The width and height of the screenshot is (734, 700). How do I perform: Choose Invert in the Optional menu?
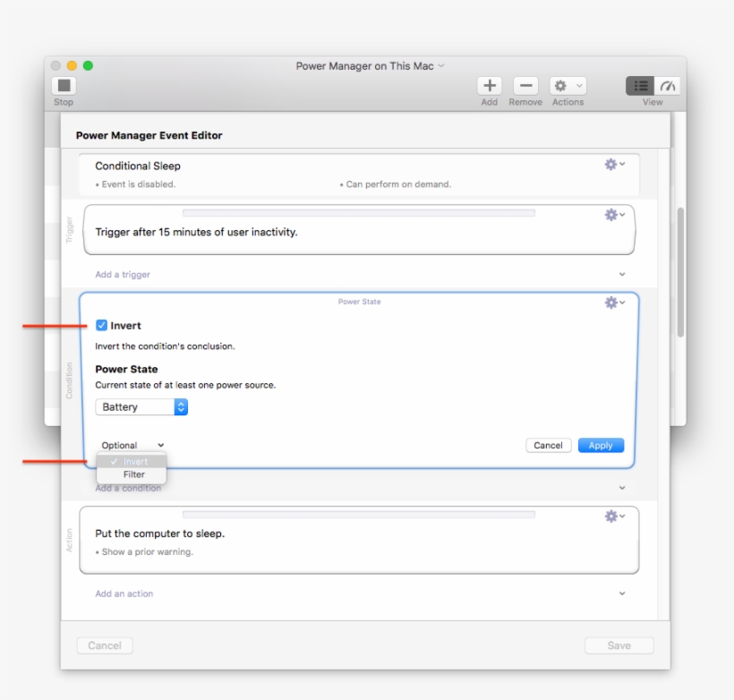coord(131,462)
